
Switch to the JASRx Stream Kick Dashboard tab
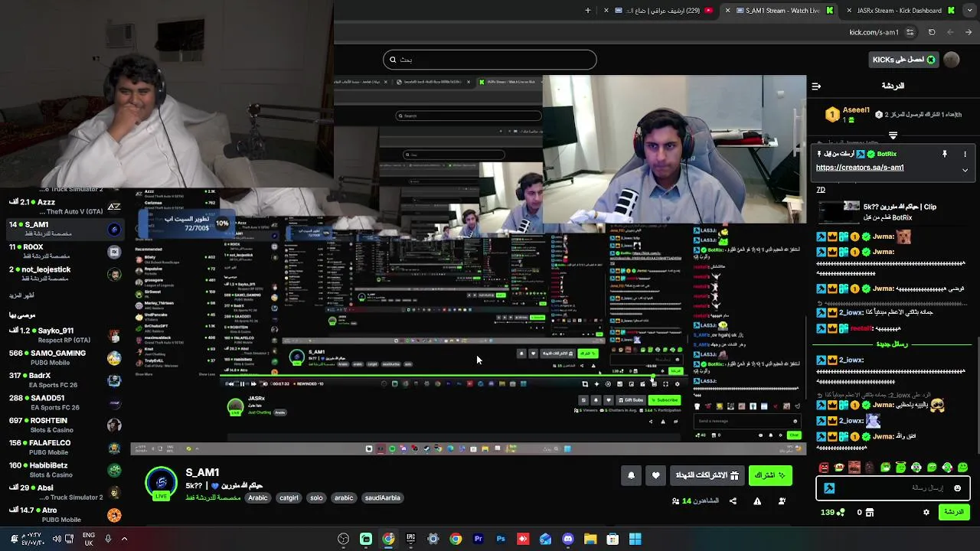point(900,11)
